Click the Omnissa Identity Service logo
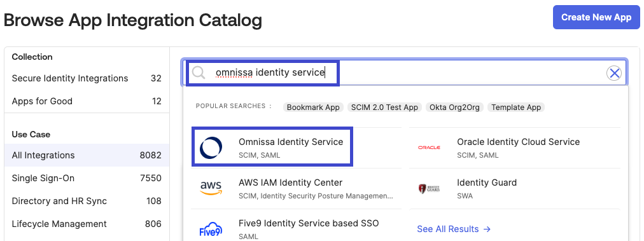 coord(211,148)
